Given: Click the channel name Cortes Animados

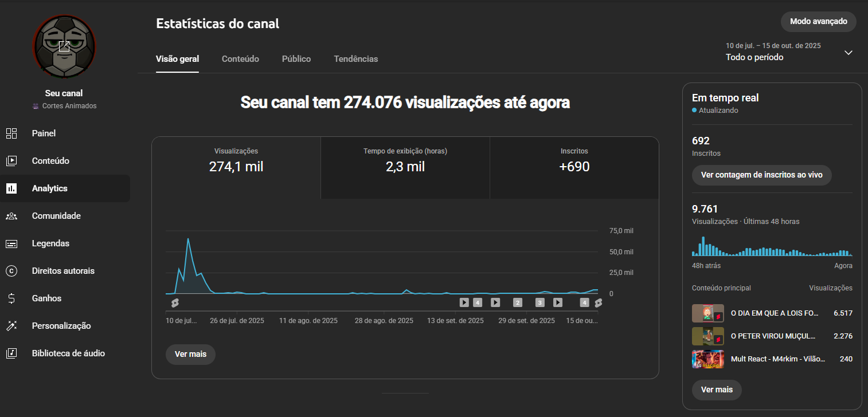Looking at the screenshot, I should click(69, 106).
